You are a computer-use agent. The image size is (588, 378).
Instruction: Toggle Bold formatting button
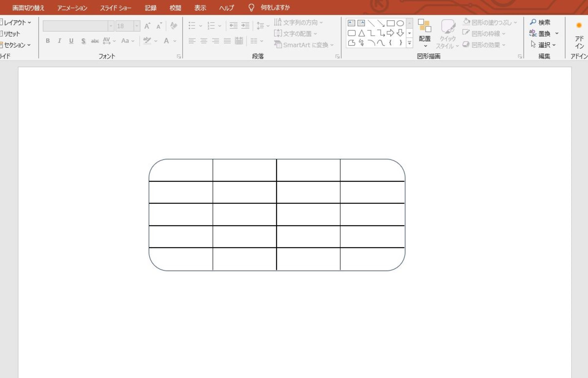point(48,41)
